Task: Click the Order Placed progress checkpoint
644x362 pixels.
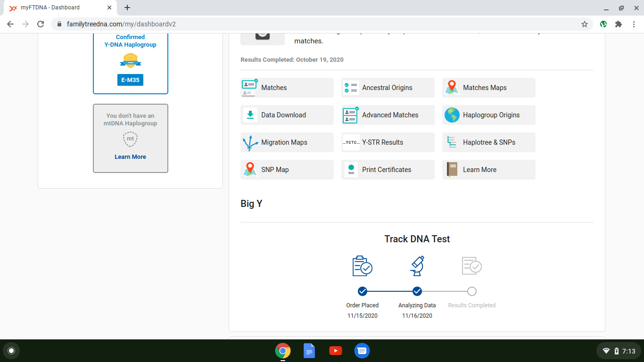Action: (x=363, y=291)
